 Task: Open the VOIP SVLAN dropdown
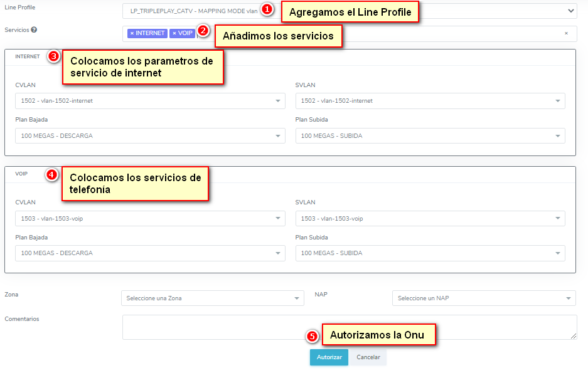click(430, 219)
